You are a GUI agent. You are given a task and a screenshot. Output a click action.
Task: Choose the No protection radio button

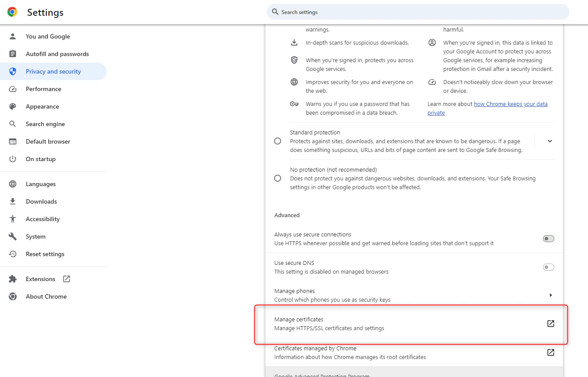[x=278, y=178]
